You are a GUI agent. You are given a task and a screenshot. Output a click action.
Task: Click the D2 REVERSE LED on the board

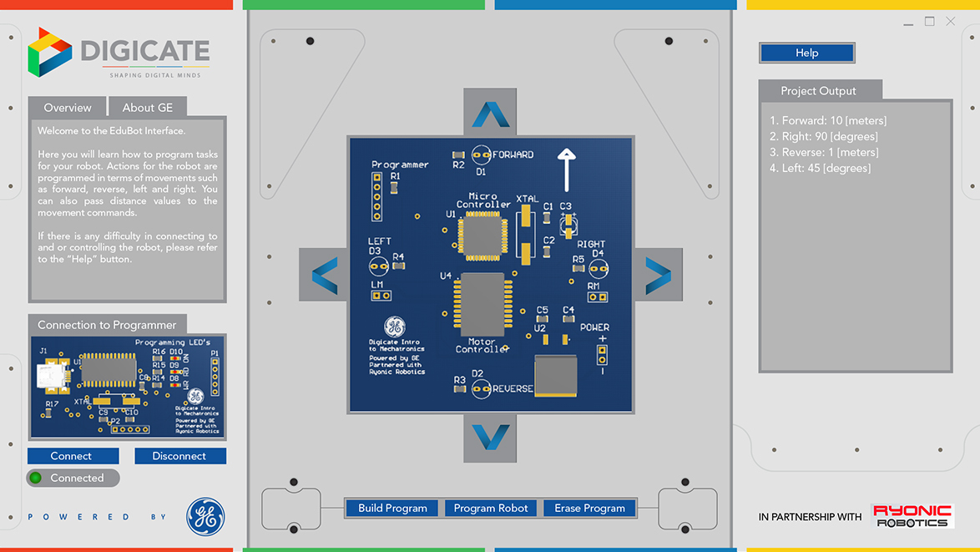tap(481, 389)
